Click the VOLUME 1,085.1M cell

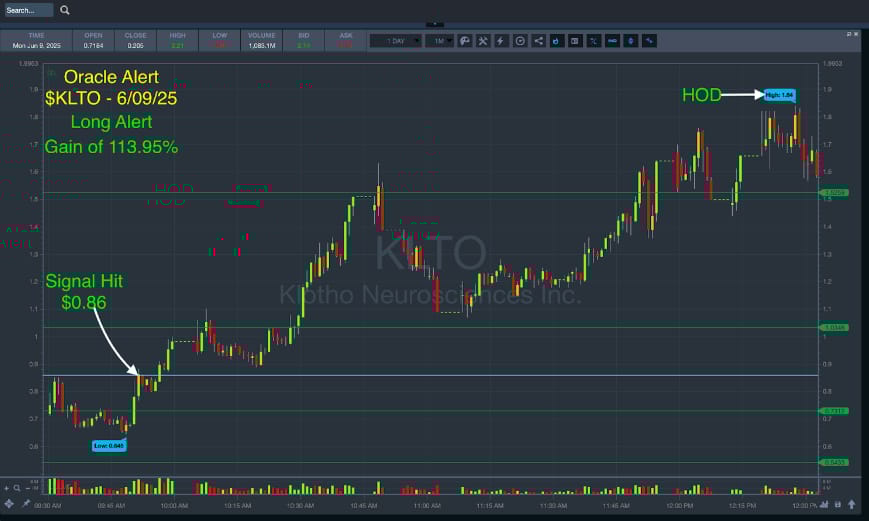click(x=262, y=40)
